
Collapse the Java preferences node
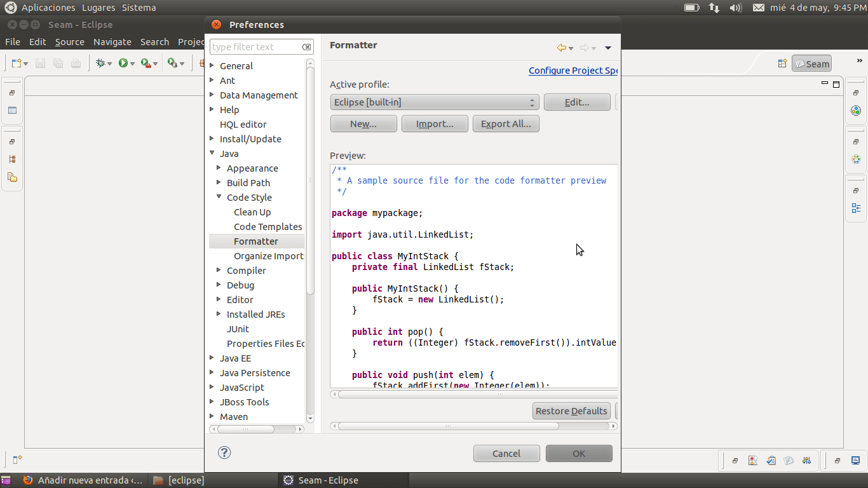(x=212, y=153)
